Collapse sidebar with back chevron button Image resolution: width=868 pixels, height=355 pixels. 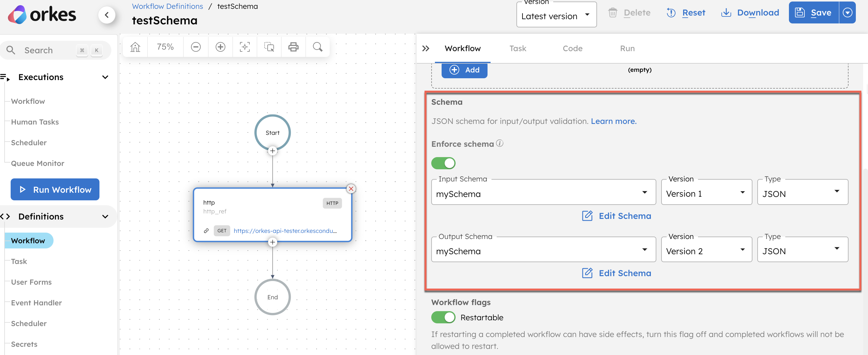coord(106,15)
